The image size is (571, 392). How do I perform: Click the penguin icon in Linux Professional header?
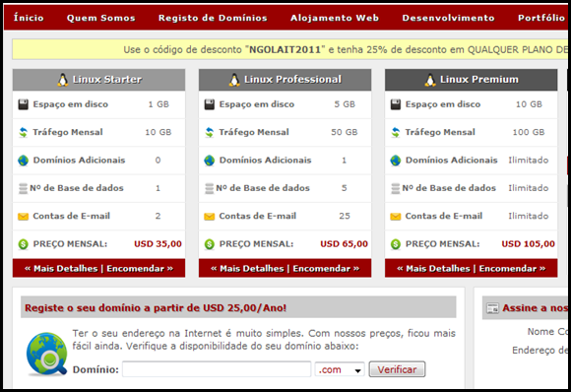[x=234, y=80]
